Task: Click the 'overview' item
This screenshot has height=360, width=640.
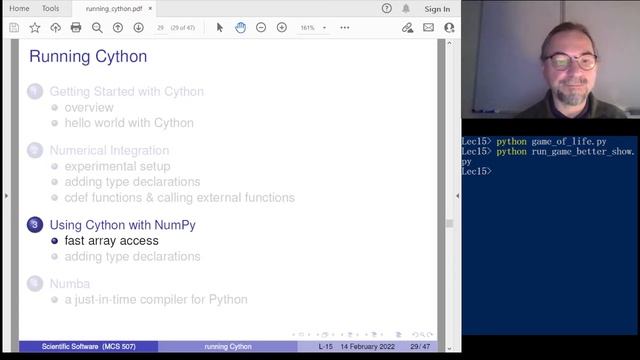Action: [89, 107]
